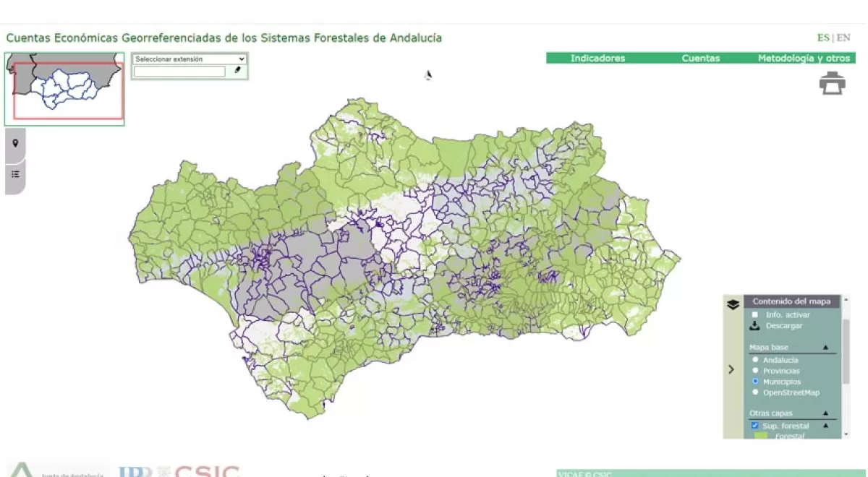Select the Provincias base map radio button
Image resolution: width=868 pixels, height=477 pixels.
pos(755,371)
